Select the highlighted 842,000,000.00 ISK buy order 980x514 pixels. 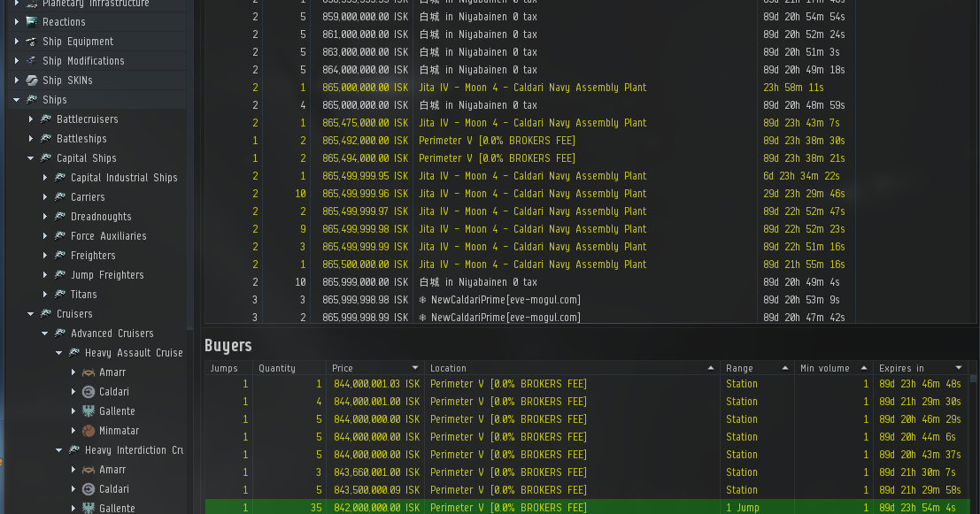pyautogui.click(x=588, y=507)
